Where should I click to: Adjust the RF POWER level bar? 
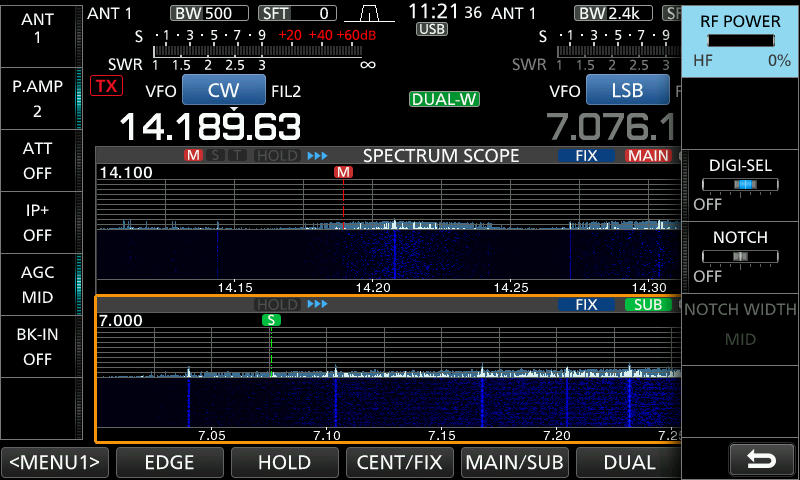[740, 40]
